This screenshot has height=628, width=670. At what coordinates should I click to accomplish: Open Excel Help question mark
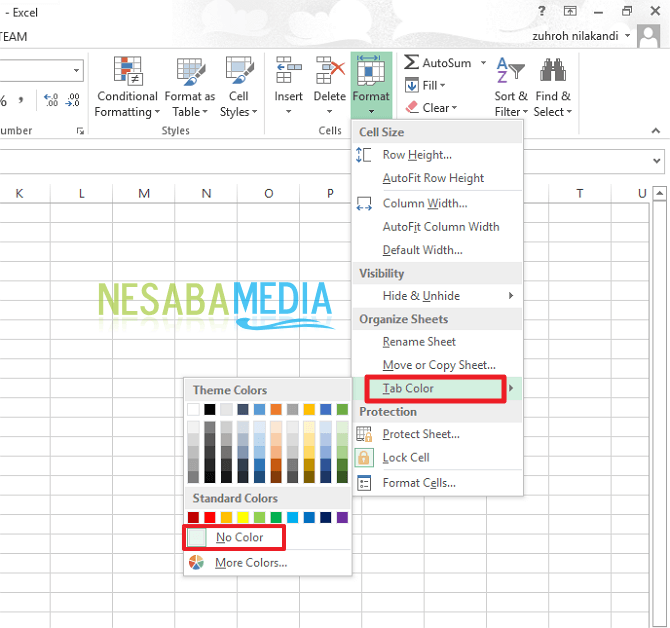coord(542,11)
